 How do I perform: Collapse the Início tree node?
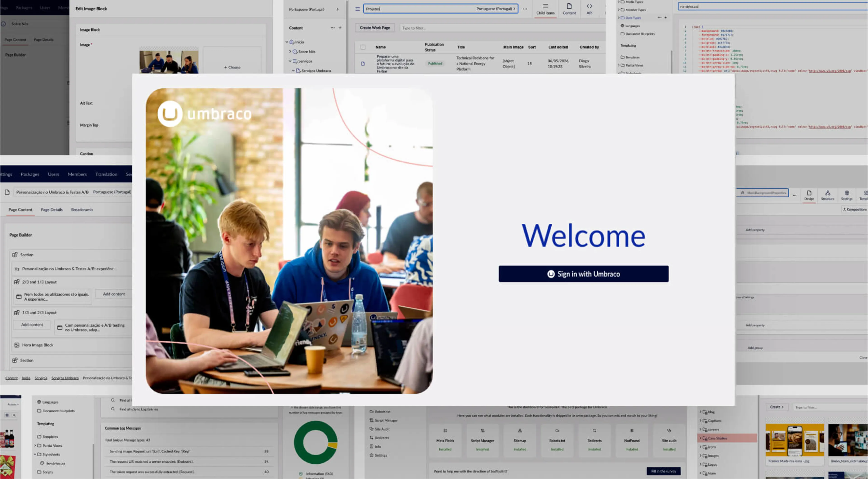tap(287, 42)
